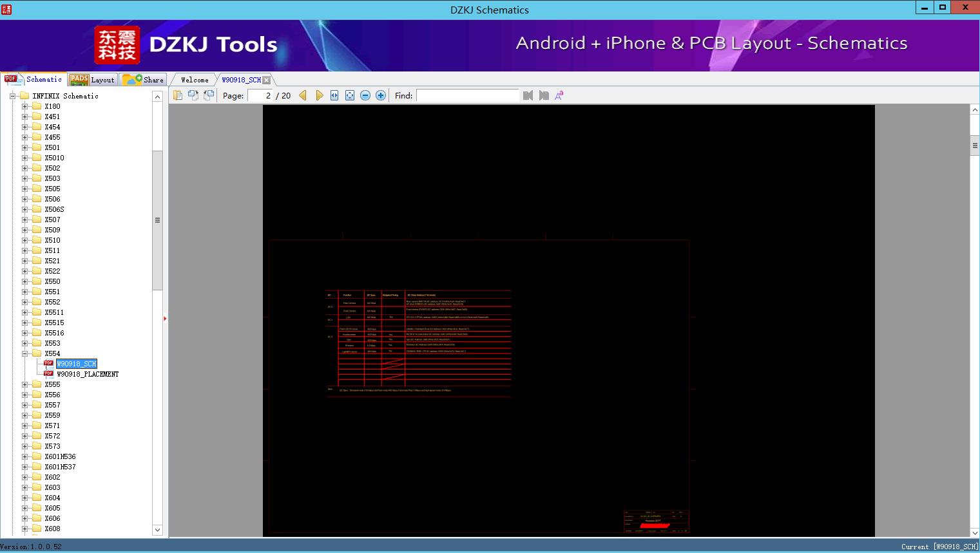Click the find next icon
This screenshot has height=553, width=980.
point(544,95)
